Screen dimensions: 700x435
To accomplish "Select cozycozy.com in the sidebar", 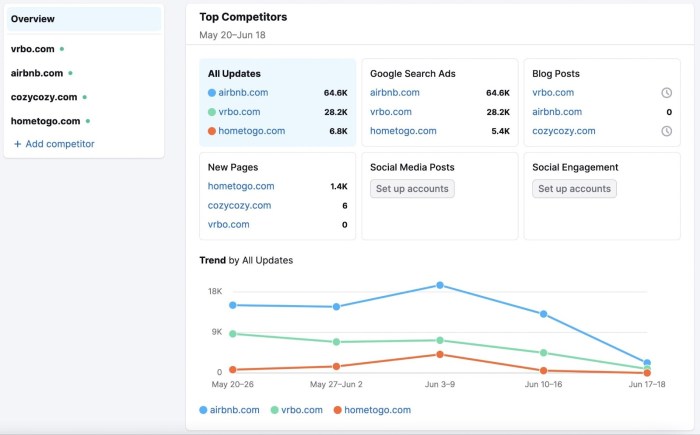I will pos(44,97).
